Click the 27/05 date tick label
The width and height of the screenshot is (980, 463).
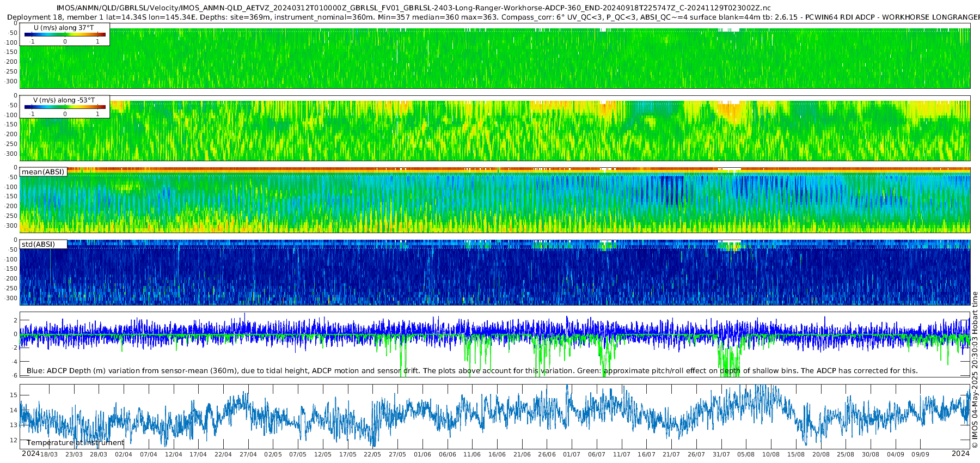tap(397, 454)
